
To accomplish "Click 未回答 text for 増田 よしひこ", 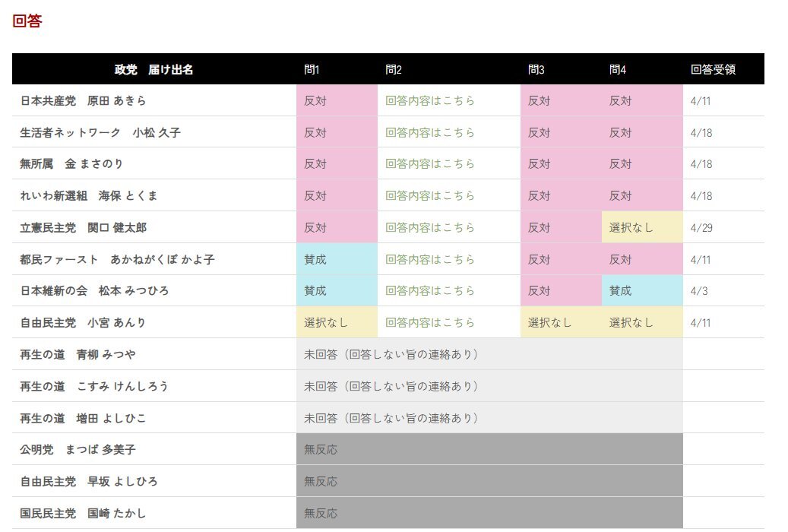I will (x=391, y=418).
